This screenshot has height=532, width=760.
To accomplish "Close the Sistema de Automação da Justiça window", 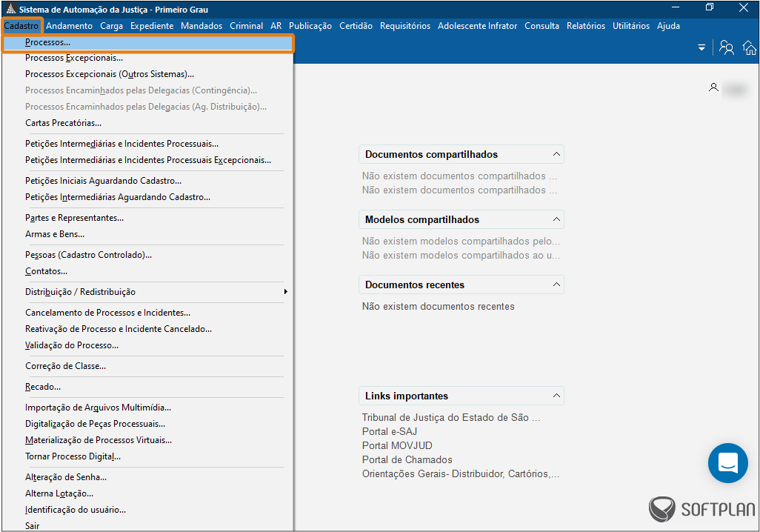I will 744,7.
